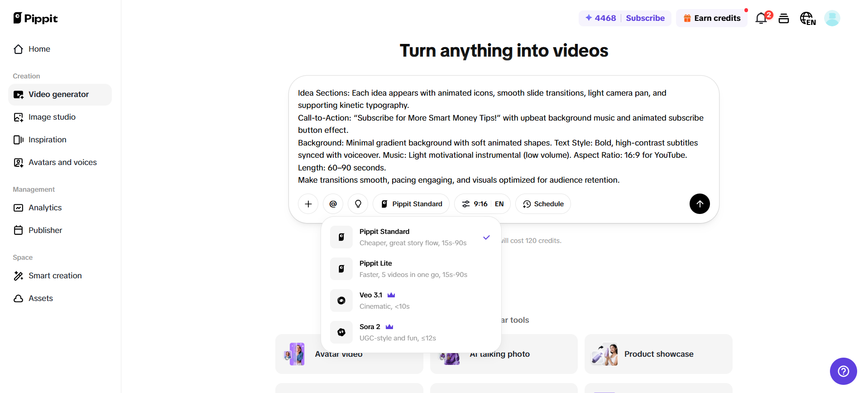Click the Smart creation wand icon
Viewport: 868px width, 393px height.
coord(19,276)
